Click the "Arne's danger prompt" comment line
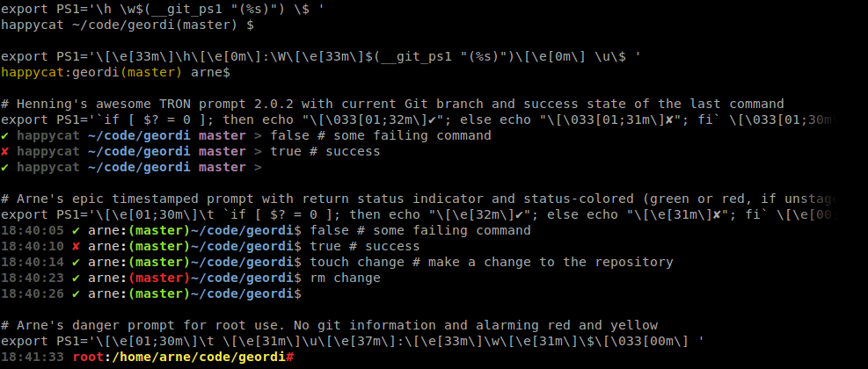This screenshot has height=369, width=868. coord(330,325)
